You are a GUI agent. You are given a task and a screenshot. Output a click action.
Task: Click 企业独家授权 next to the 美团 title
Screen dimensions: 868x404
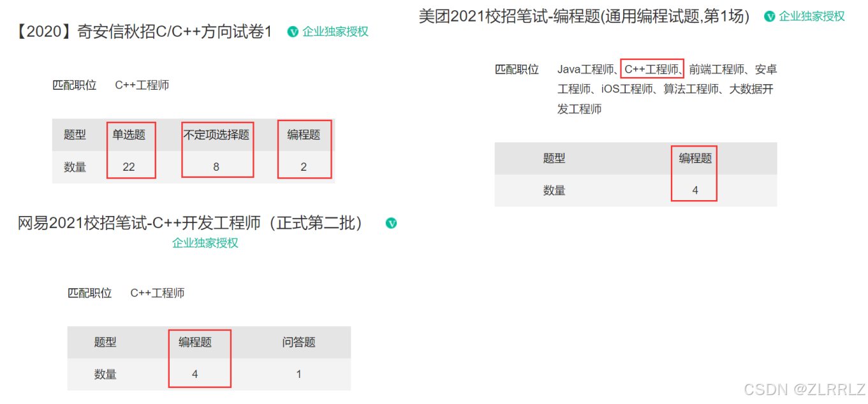812,17
